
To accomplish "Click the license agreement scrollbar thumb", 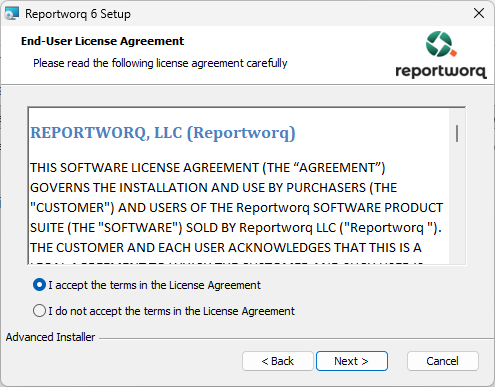I will pyautogui.click(x=457, y=133).
